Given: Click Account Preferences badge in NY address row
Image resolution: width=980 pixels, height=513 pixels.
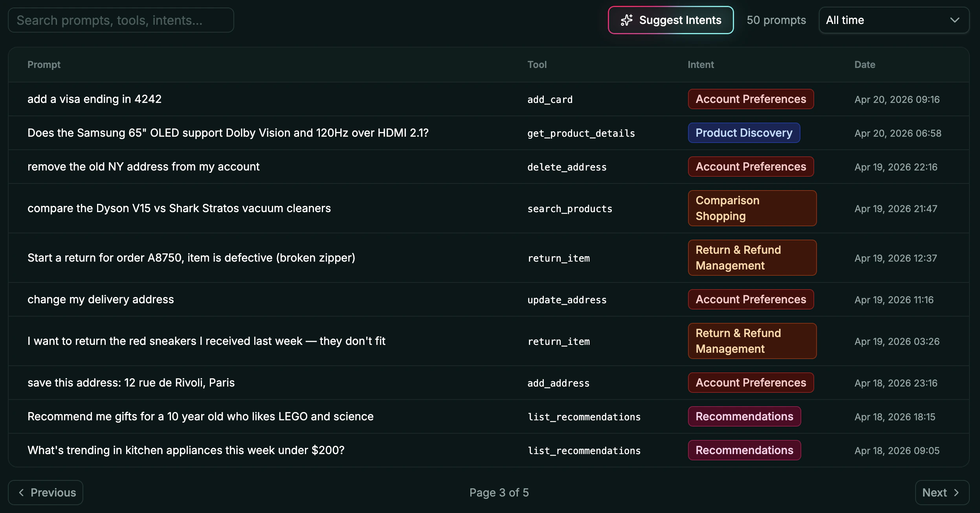Looking at the screenshot, I should [x=751, y=167].
